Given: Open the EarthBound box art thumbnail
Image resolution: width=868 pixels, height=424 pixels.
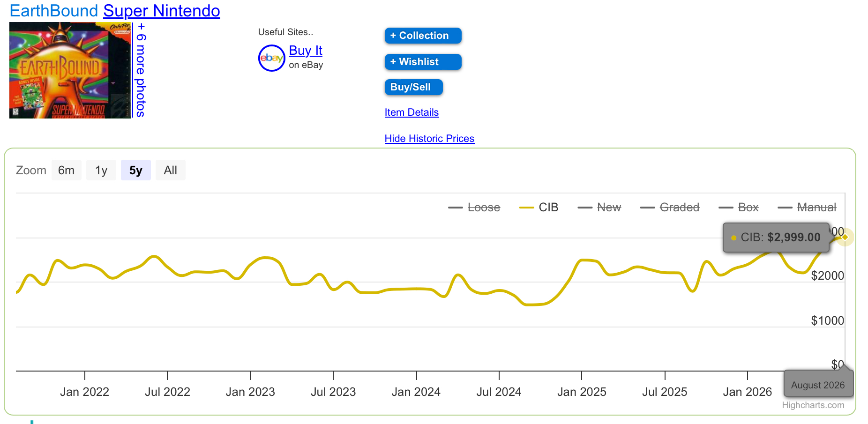Looking at the screenshot, I should (x=70, y=70).
